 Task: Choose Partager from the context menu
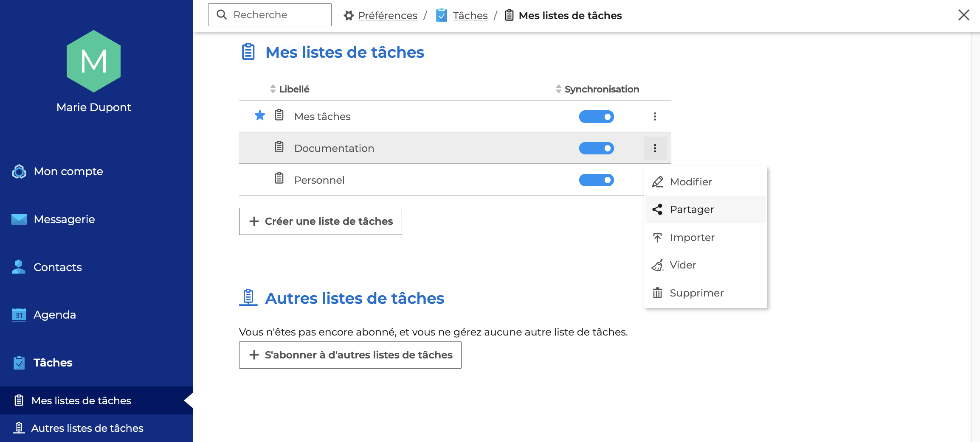tap(691, 210)
